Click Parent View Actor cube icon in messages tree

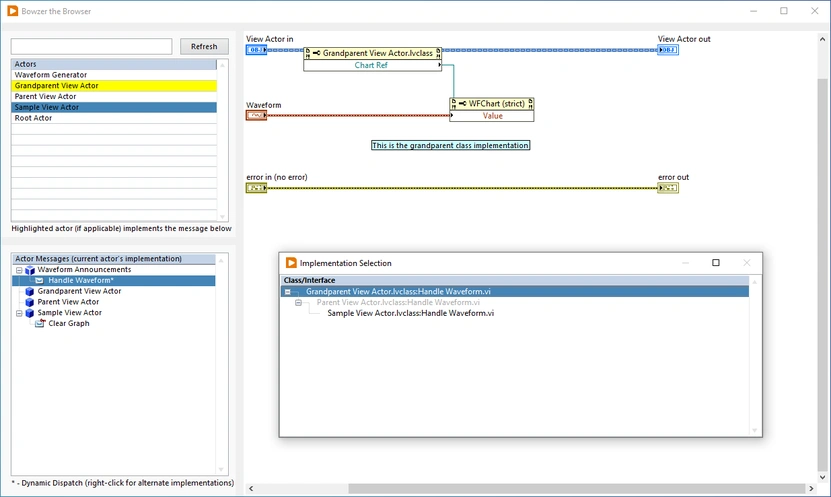tap(30, 303)
